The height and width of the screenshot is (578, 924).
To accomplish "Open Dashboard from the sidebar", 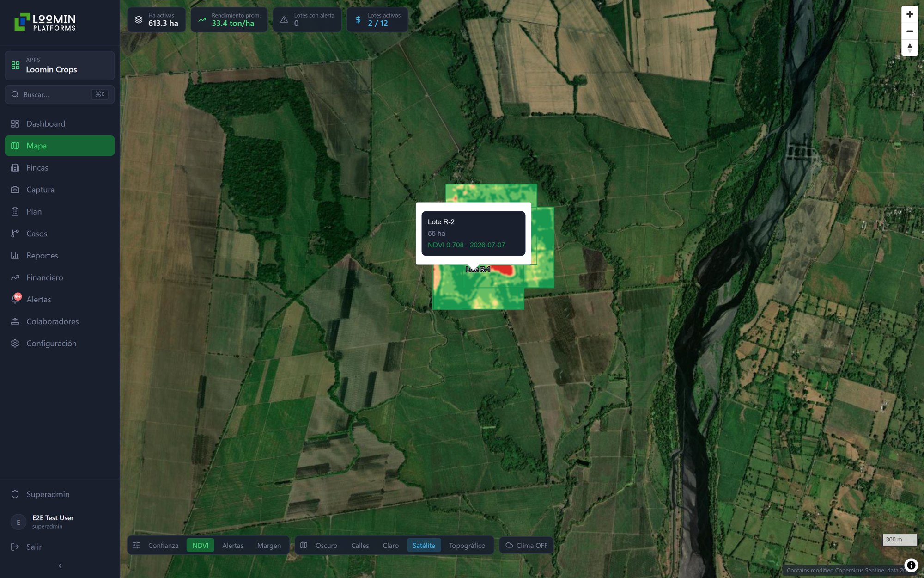I will pos(60,123).
